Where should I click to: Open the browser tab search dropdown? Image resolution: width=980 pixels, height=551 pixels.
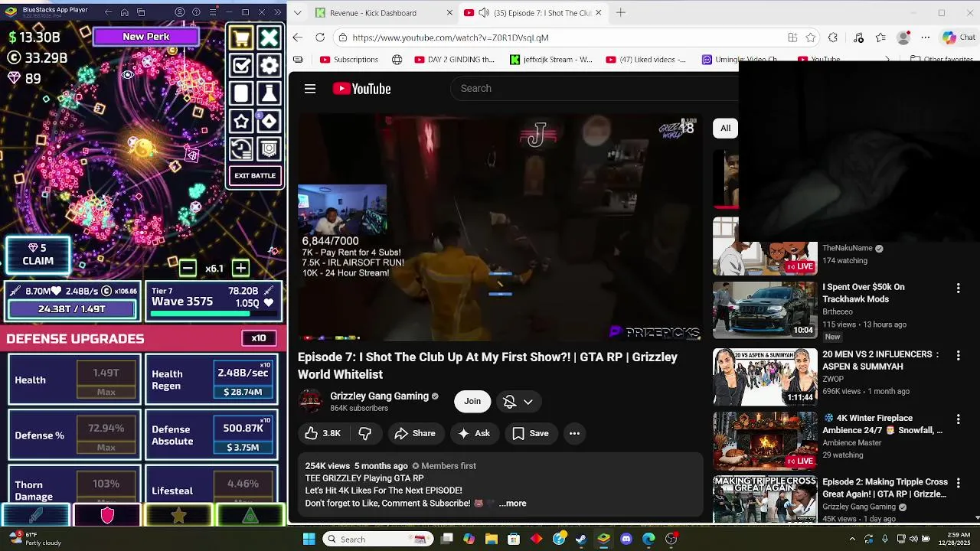tap(297, 12)
